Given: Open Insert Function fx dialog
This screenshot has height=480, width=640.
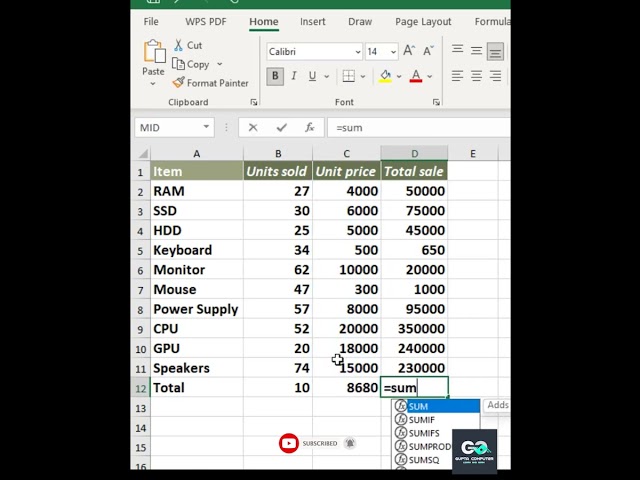Looking at the screenshot, I should [x=309, y=128].
